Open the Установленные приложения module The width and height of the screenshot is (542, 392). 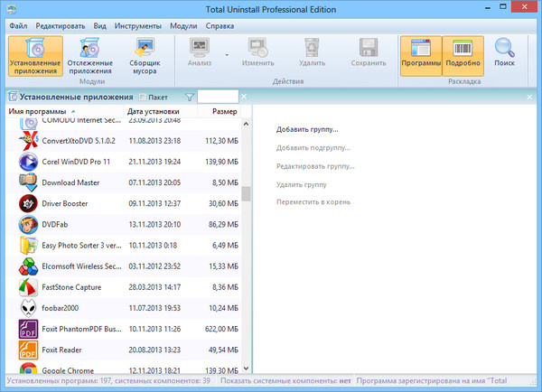click(x=36, y=55)
